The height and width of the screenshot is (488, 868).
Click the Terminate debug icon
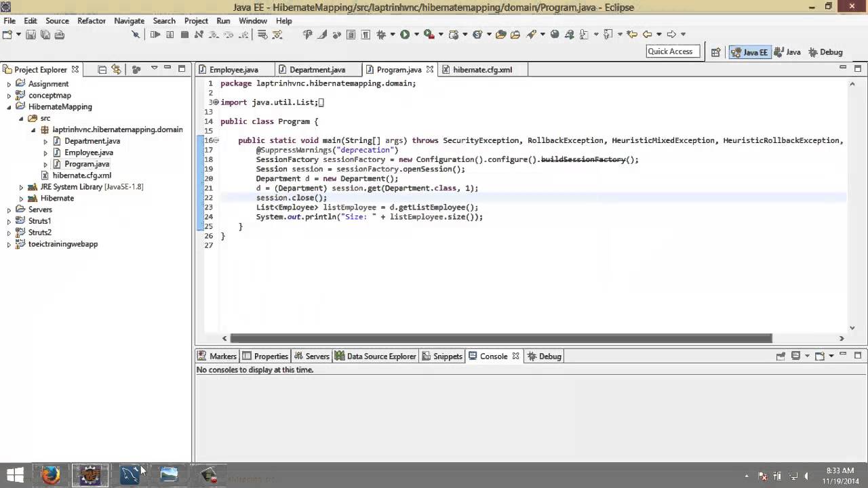coord(184,35)
